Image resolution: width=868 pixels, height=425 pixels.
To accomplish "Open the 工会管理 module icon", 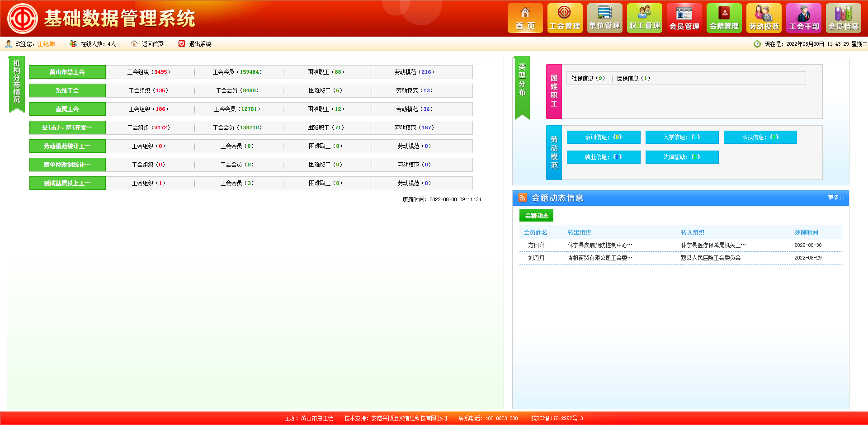I will pyautogui.click(x=565, y=19).
